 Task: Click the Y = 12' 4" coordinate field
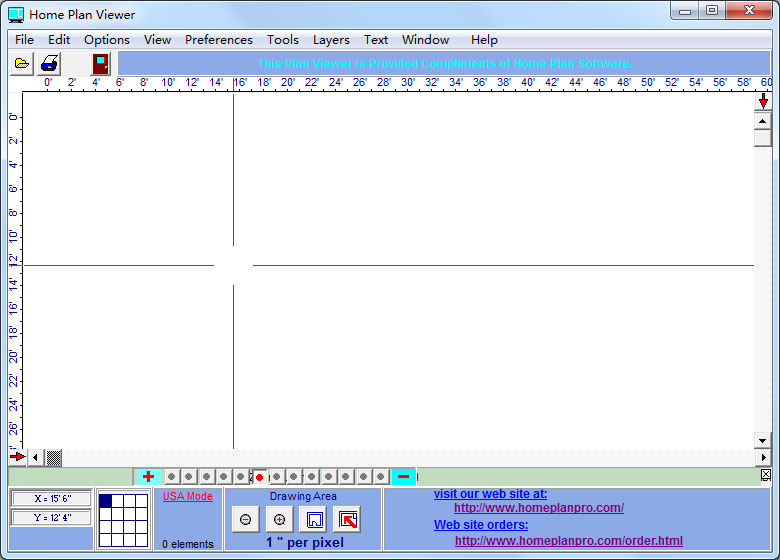point(52,518)
